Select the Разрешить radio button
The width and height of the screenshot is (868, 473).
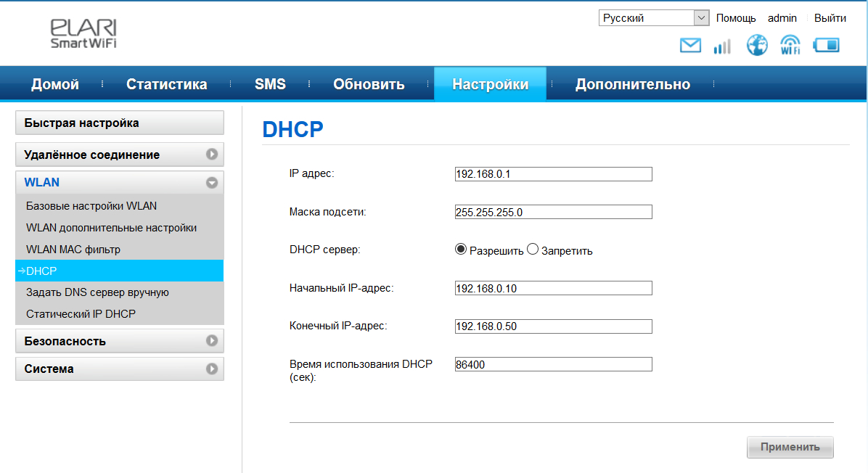(x=460, y=250)
